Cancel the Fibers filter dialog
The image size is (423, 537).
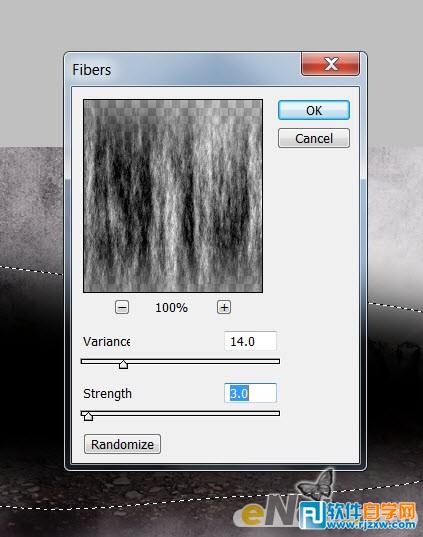(x=314, y=138)
